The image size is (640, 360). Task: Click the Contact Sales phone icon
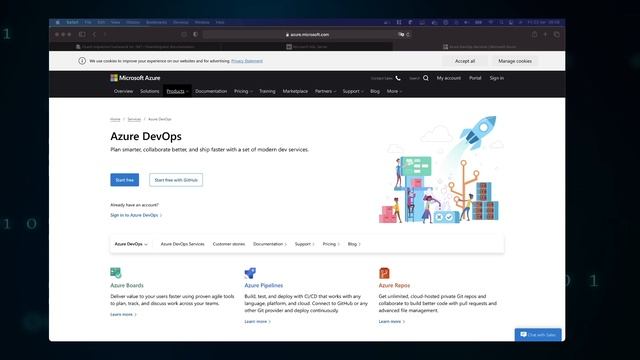398,78
